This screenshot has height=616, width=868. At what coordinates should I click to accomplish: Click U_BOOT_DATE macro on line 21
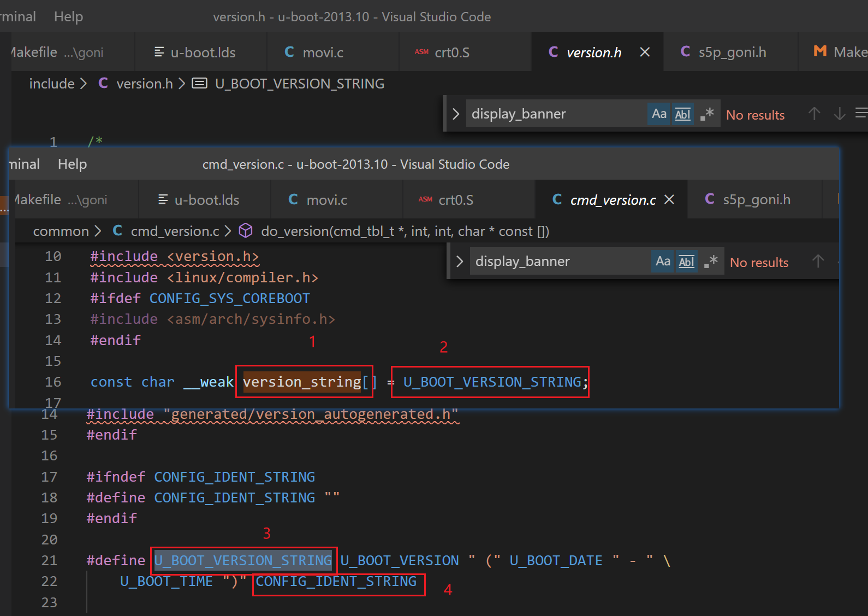pyautogui.click(x=556, y=560)
